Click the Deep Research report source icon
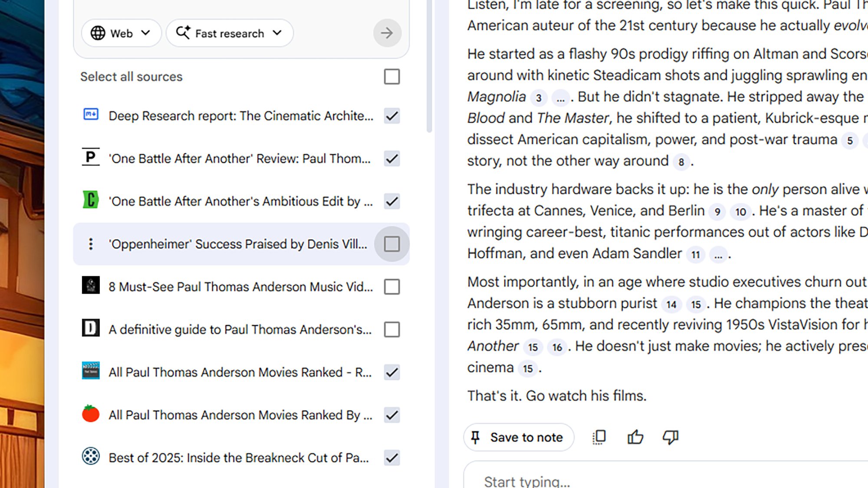Viewport: 868px width, 488px height. coord(90,116)
